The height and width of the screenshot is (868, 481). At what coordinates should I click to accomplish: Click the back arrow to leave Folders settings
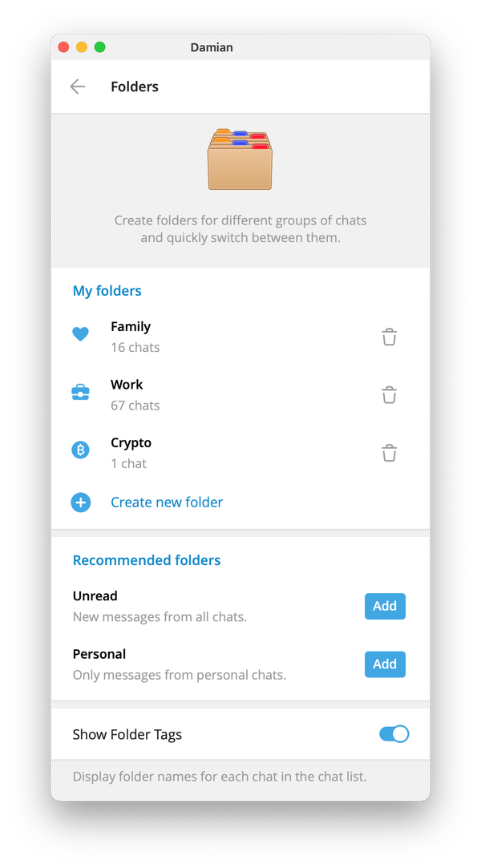pyautogui.click(x=77, y=86)
